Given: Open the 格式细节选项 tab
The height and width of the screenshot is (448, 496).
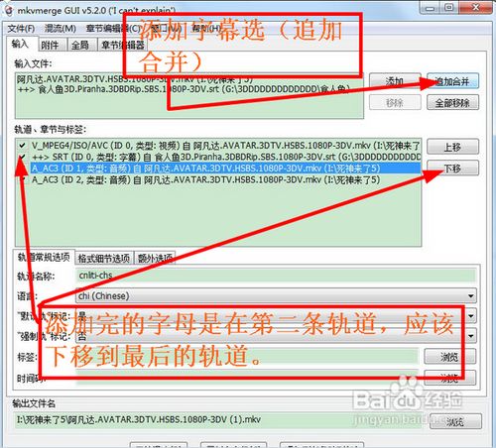Looking at the screenshot, I should pyautogui.click(x=104, y=258).
